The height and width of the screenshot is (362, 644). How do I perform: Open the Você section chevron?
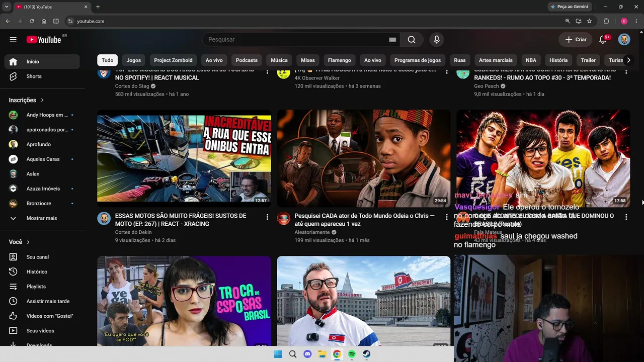pos(28,242)
